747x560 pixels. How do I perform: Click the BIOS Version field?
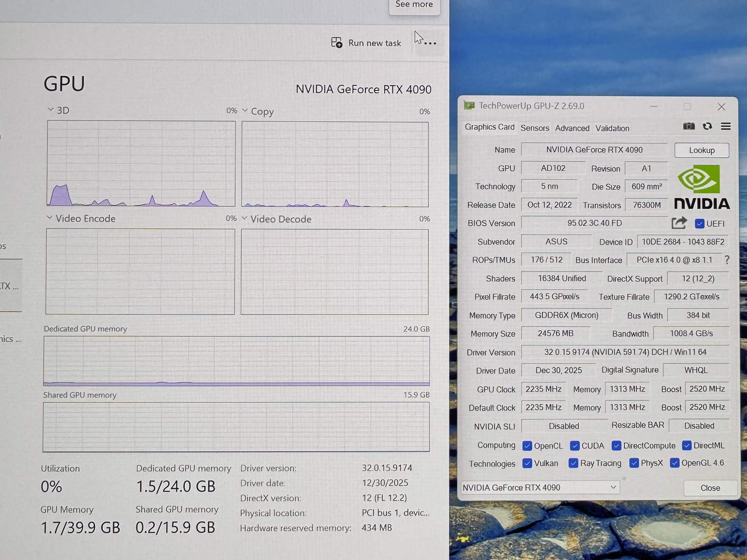click(594, 223)
